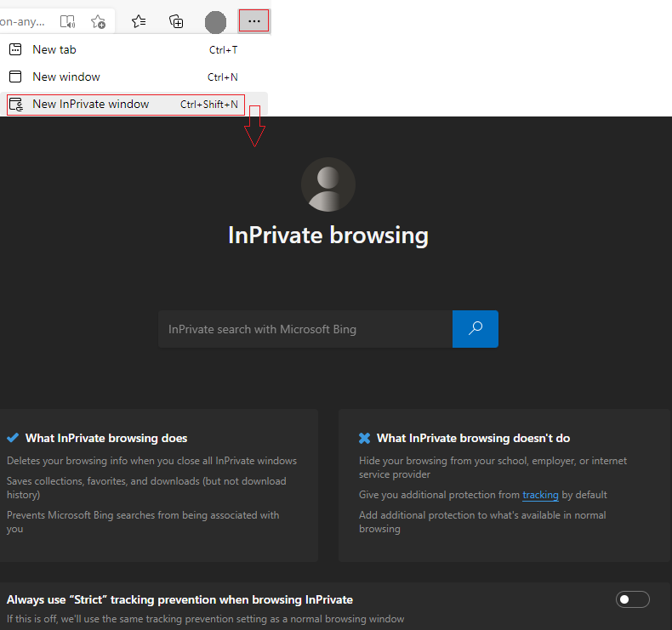Click the profile avatar in toolbar

(215, 22)
